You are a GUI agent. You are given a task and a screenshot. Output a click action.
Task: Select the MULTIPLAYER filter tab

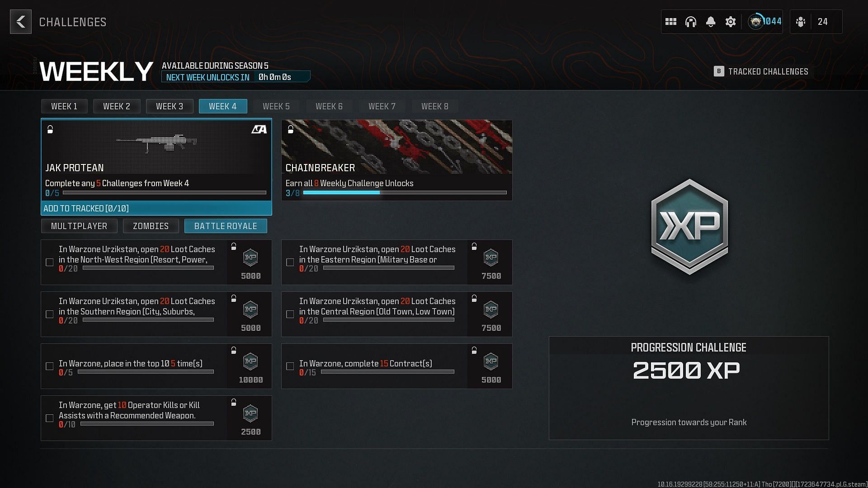click(x=79, y=226)
